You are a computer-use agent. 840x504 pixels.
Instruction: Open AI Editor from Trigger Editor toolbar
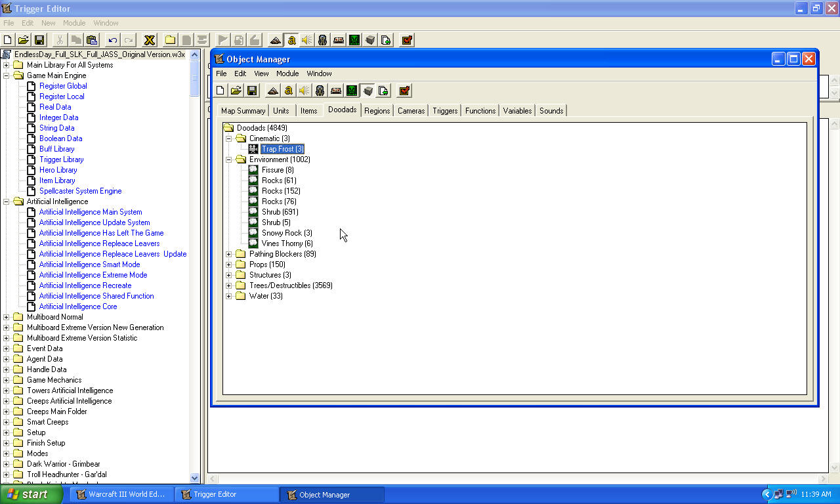click(x=354, y=40)
